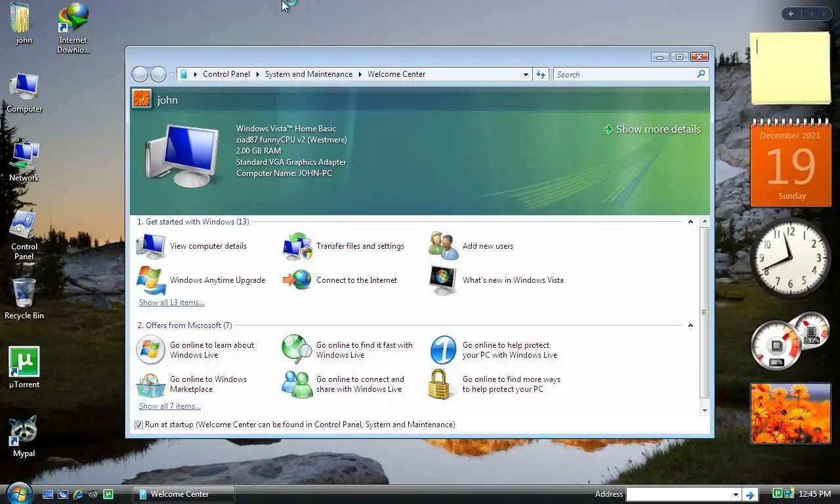
Task: Select Internet Download Manager desktop shortcut
Action: (x=73, y=28)
